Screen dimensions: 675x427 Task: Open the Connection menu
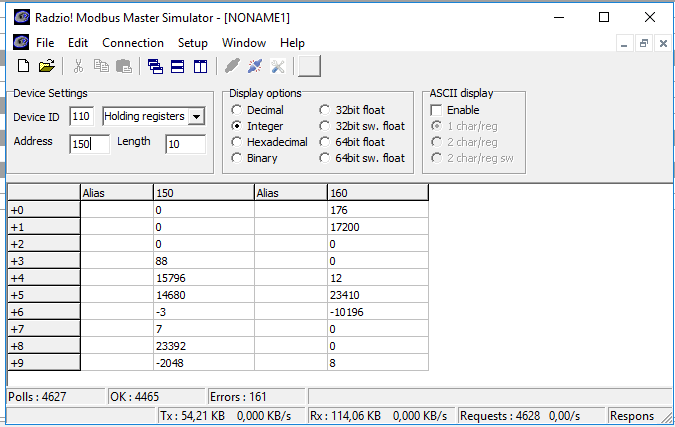coord(132,43)
